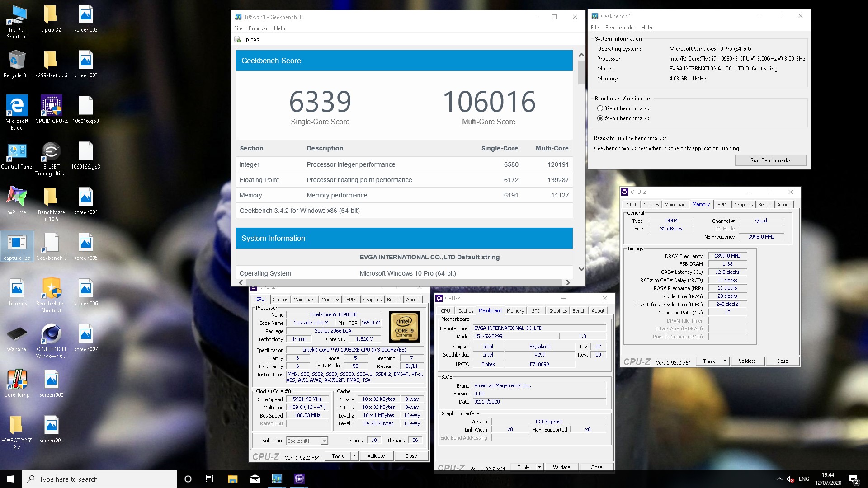868x488 pixels.
Task: Click the taskbar search box
Action: (x=99, y=479)
